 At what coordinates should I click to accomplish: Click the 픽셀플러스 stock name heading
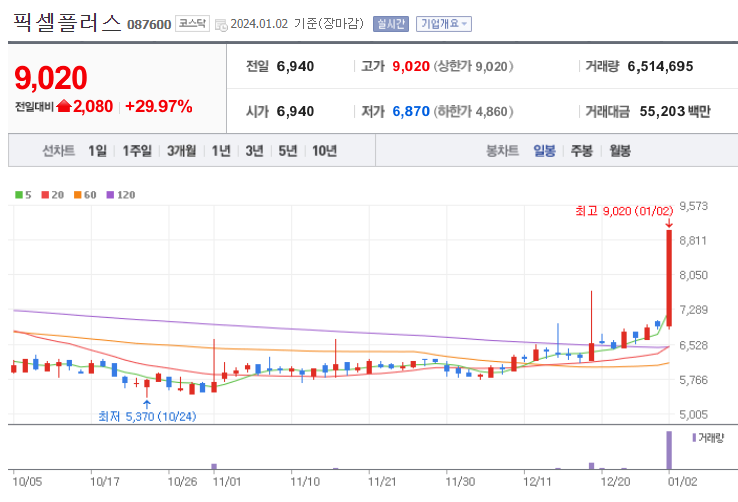click(67, 23)
